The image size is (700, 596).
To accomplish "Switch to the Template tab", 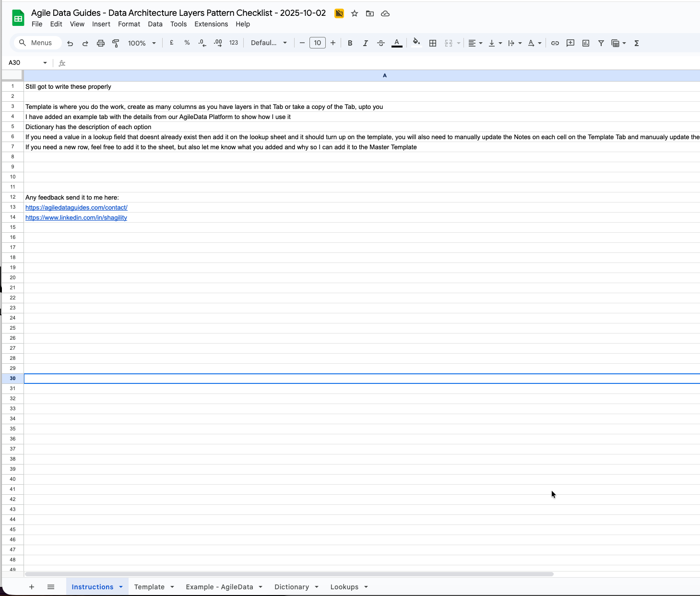I will [149, 587].
